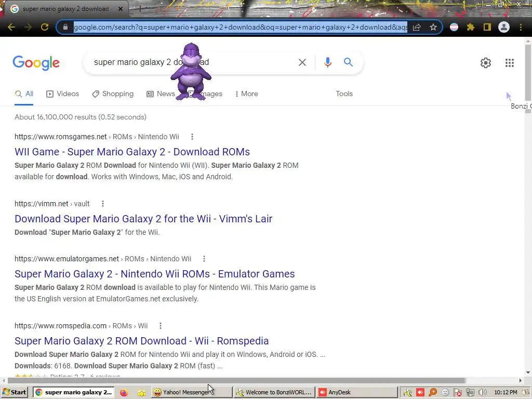This screenshot has height=399, width=532.
Task: Open the Google apps grid
Action: (x=509, y=63)
